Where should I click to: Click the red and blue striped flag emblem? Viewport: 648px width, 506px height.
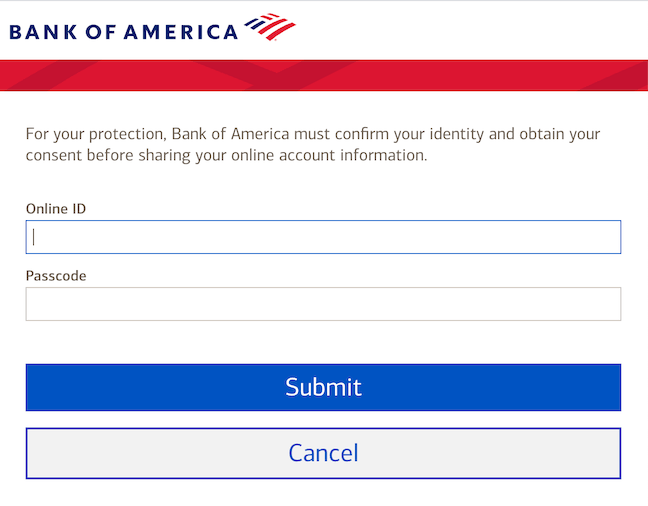pyautogui.click(x=270, y=27)
